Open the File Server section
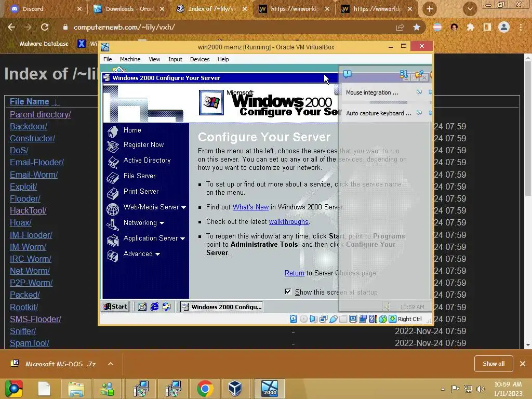 (x=139, y=176)
